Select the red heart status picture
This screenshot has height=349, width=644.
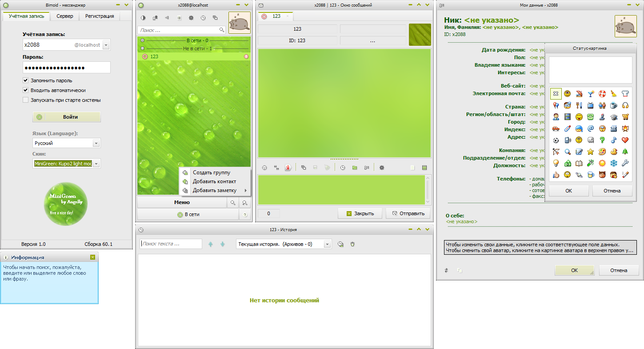(625, 140)
